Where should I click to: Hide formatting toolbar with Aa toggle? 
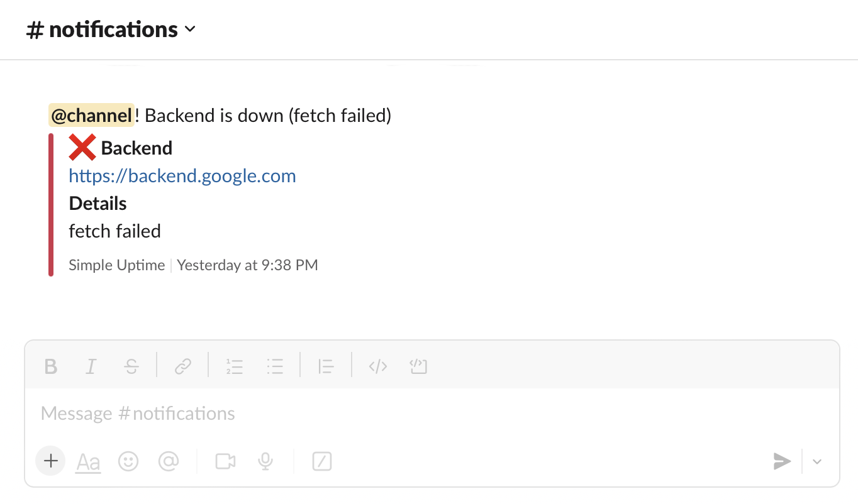tap(88, 463)
